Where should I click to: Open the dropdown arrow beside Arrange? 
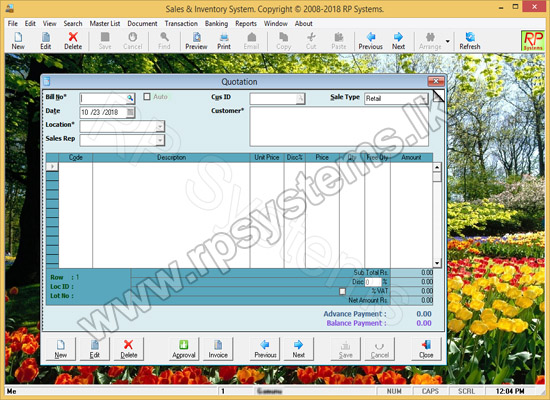pyautogui.click(x=448, y=41)
